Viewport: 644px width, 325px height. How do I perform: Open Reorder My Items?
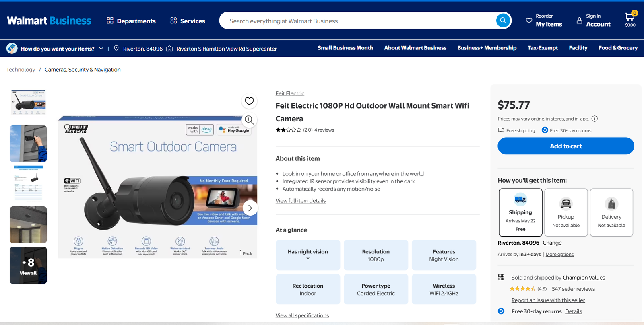(x=544, y=21)
